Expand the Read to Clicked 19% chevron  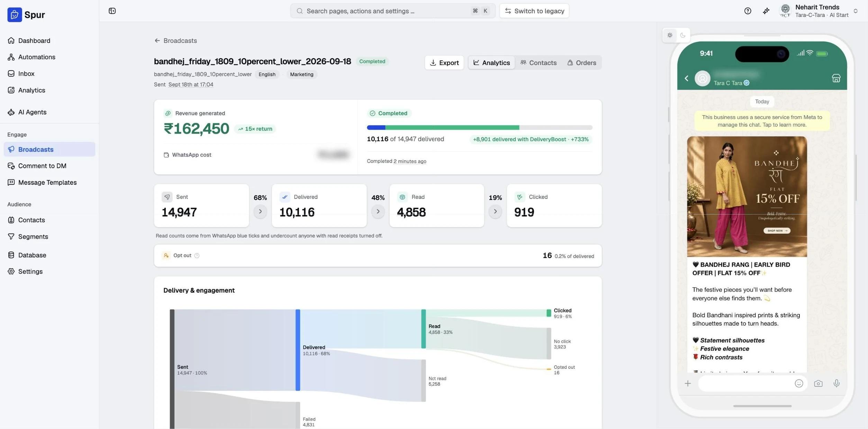tap(495, 211)
